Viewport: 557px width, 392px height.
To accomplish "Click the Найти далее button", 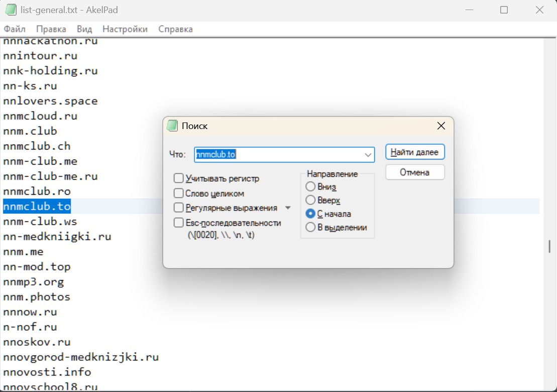I will (x=415, y=152).
